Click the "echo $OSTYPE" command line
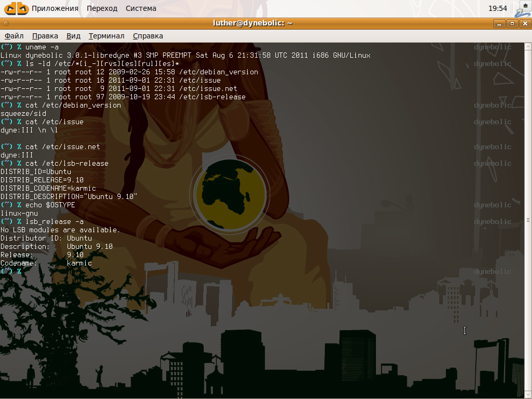The image size is (532, 399). [x=37, y=205]
